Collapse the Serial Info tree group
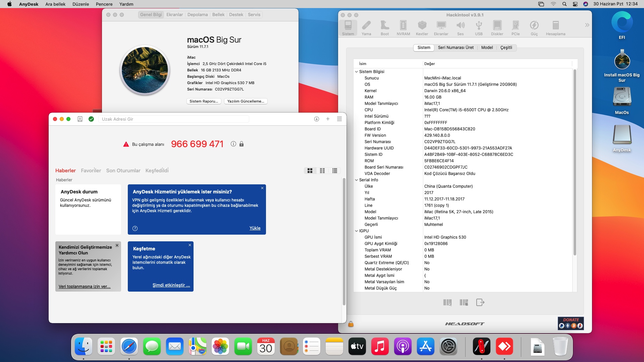The height and width of the screenshot is (362, 644). coord(357,180)
